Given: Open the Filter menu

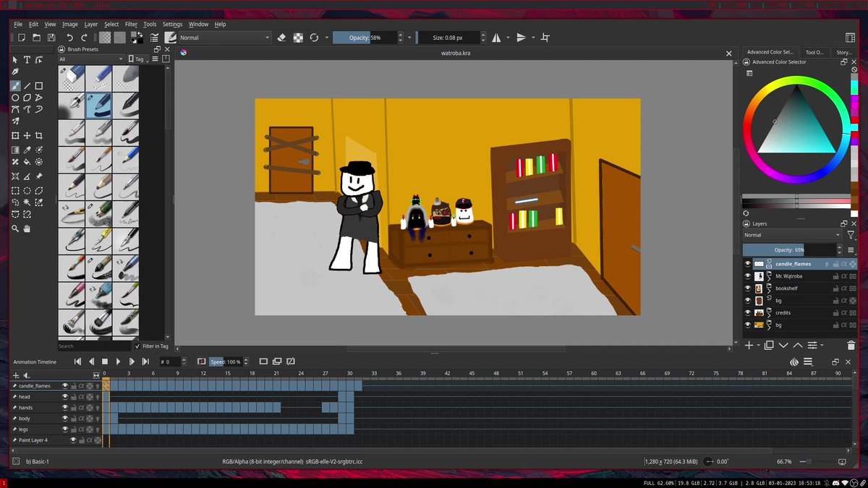Looking at the screenshot, I should pyautogui.click(x=131, y=24).
